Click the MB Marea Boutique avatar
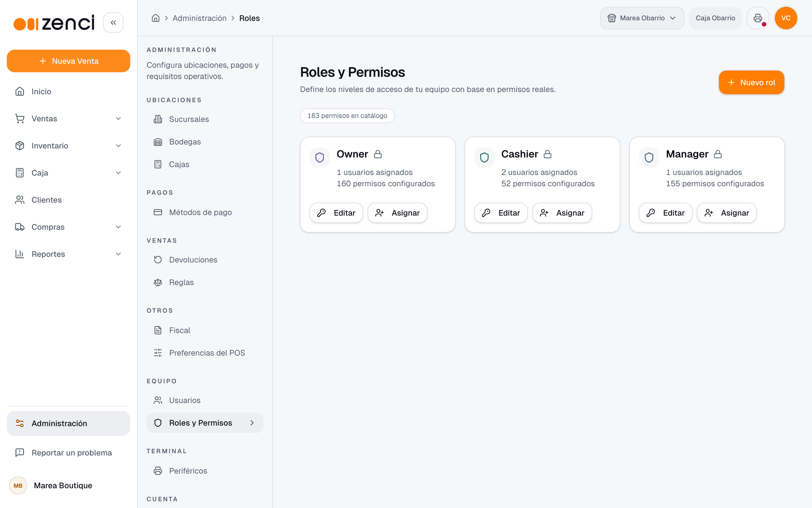 click(x=18, y=485)
